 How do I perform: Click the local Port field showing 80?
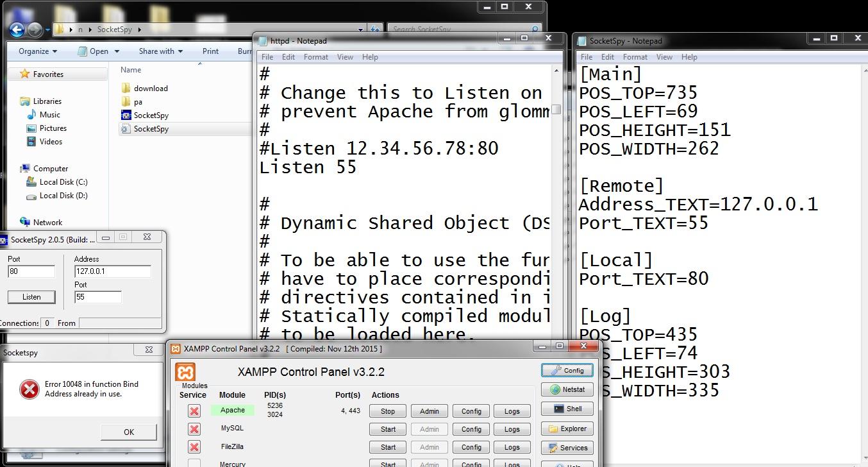pyautogui.click(x=31, y=271)
